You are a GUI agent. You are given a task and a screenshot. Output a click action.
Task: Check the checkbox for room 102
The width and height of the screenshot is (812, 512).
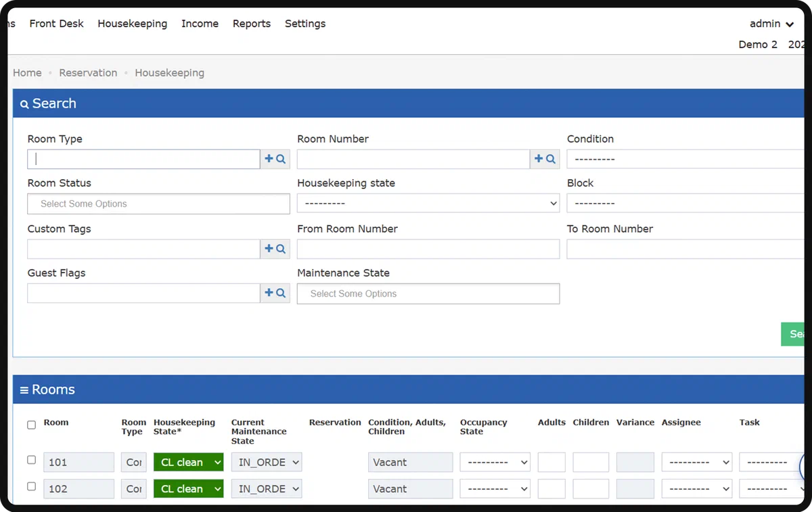32,486
